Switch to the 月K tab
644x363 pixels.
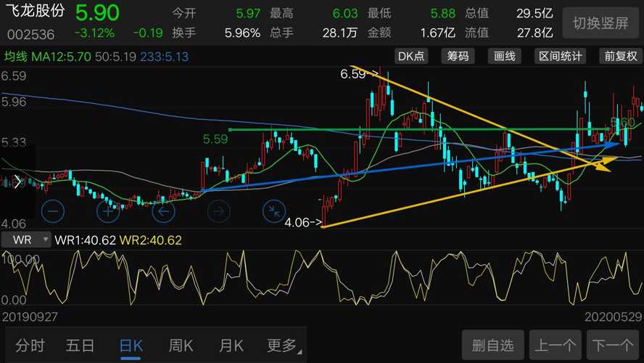point(231,346)
